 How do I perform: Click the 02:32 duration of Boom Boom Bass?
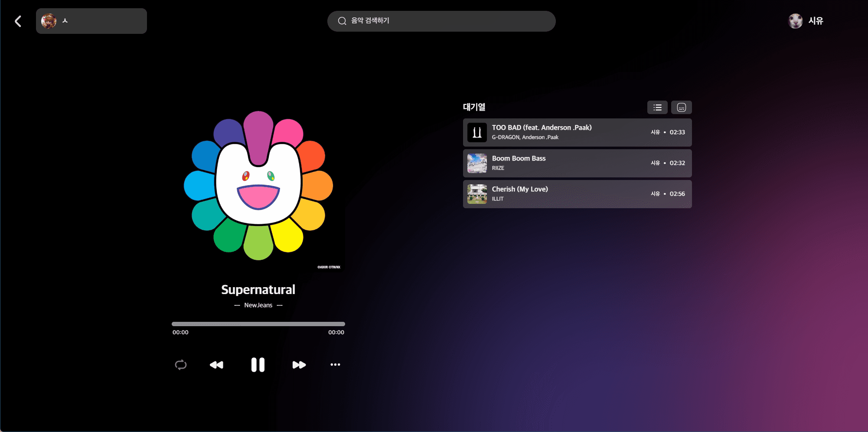[677, 163]
